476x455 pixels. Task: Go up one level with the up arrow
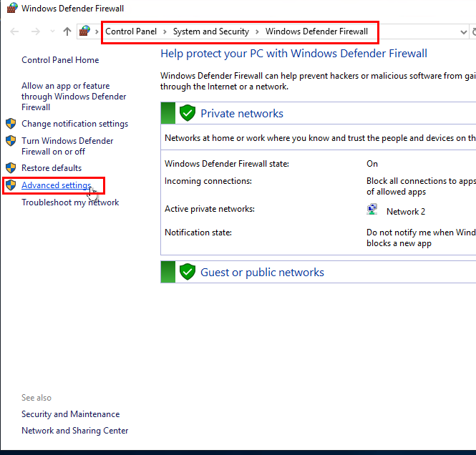pos(67,31)
